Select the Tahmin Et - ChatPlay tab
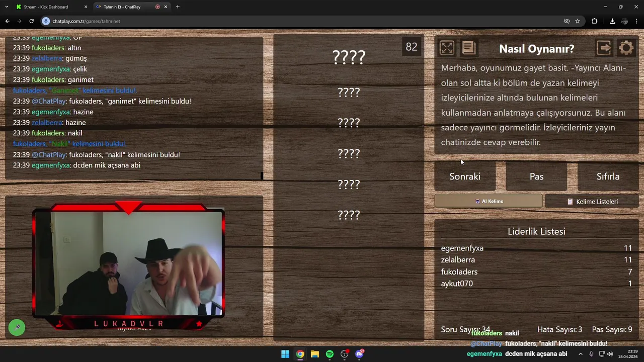The image size is (644, 362). 132,7
